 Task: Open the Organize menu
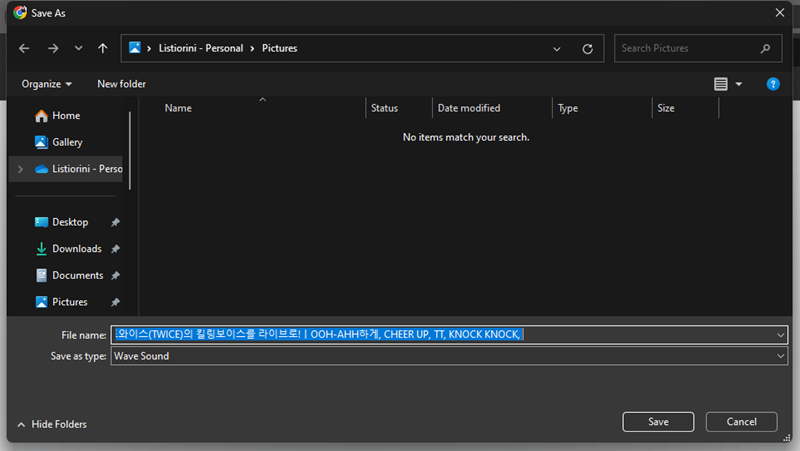(x=47, y=84)
